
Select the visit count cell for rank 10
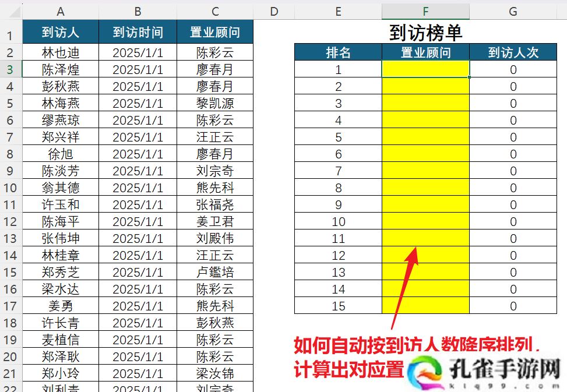[513, 221]
